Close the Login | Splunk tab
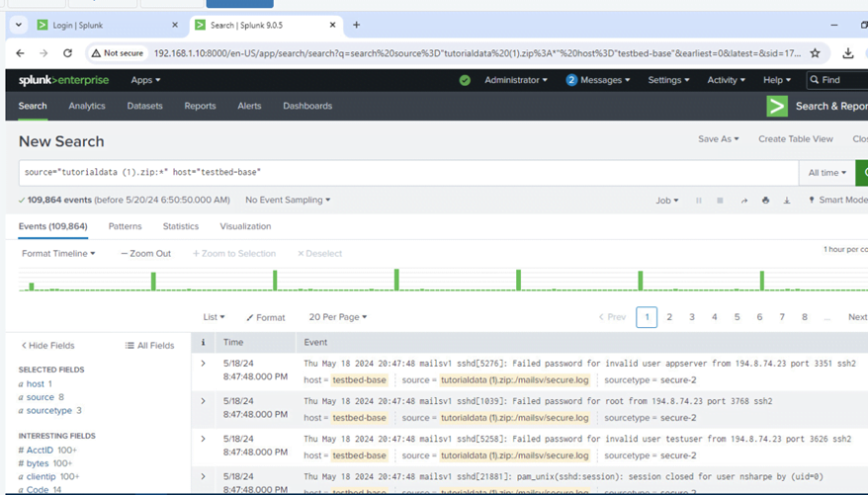This screenshot has width=868, height=495. tap(175, 25)
